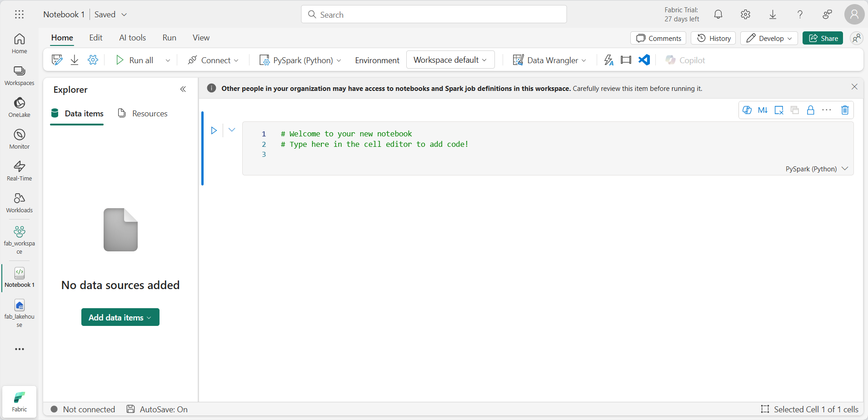Open the Edit ribbon tab
The width and height of the screenshot is (868, 420).
click(96, 38)
